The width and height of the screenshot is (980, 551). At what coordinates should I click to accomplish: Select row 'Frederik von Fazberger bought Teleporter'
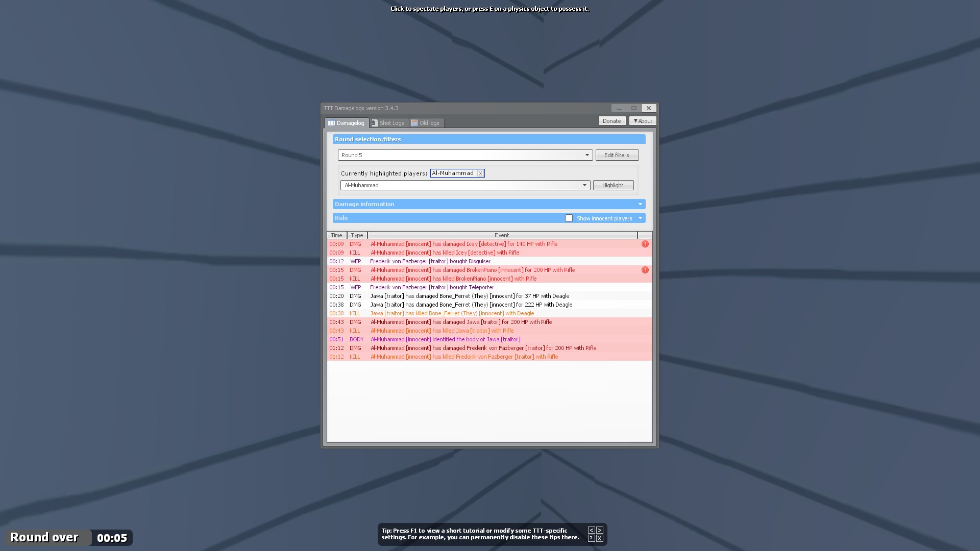(x=489, y=287)
